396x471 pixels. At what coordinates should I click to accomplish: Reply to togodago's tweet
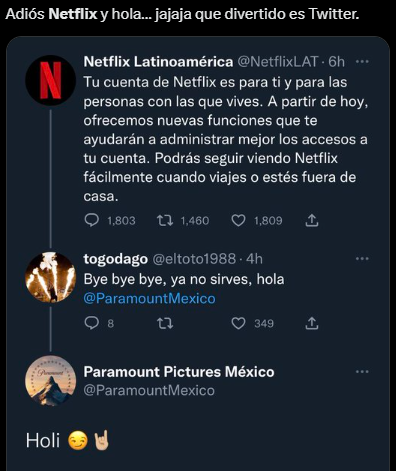(92, 323)
